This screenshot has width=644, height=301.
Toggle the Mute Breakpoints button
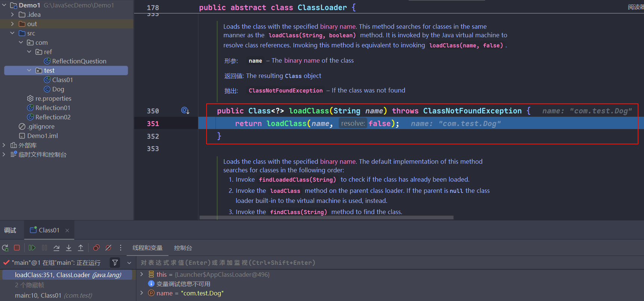point(108,248)
